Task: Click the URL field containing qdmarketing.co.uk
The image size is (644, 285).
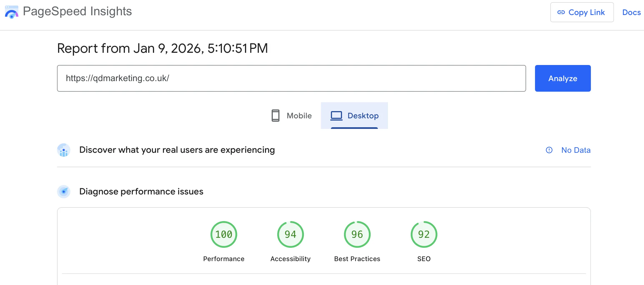Action: (x=291, y=78)
